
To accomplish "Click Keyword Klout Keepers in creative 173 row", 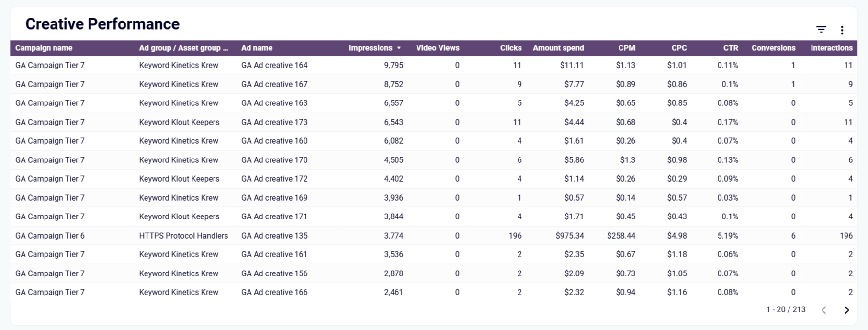I will point(179,122).
